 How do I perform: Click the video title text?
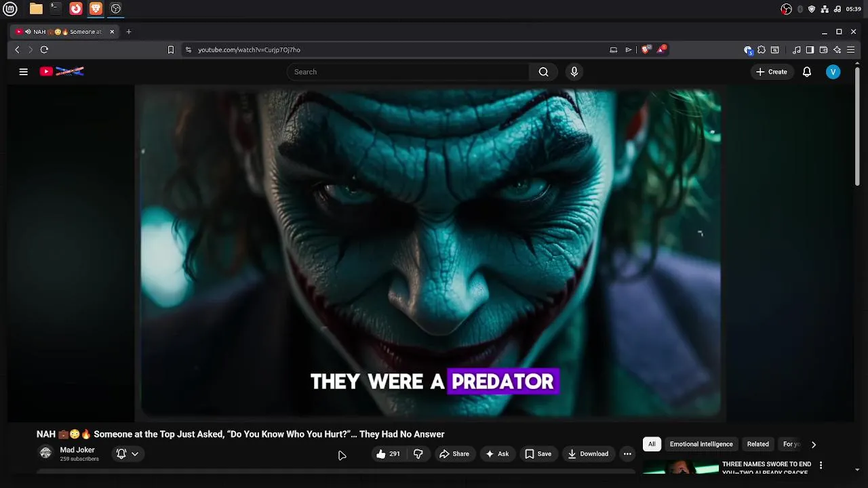[x=241, y=434]
